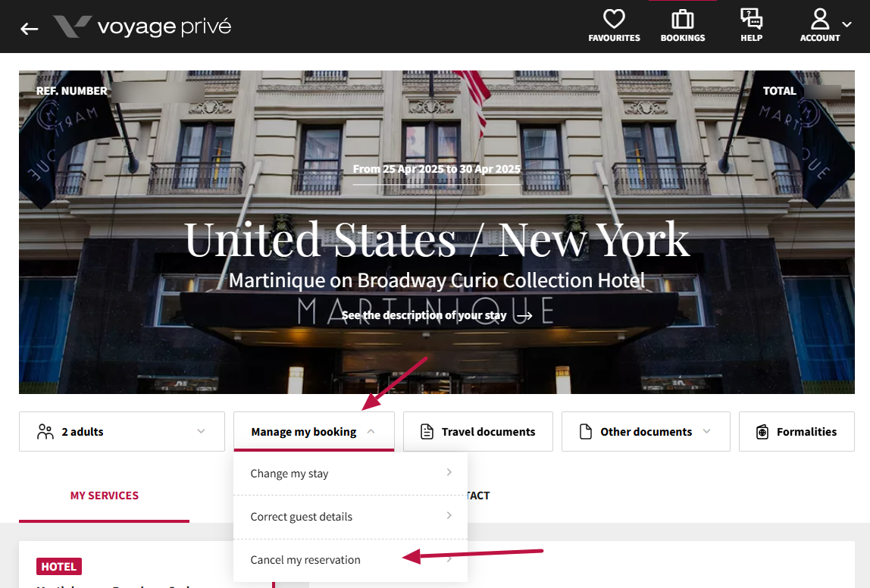This screenshot has width=870, height=588.
Task: Click the travelers people icon
Action: [45, 432]
